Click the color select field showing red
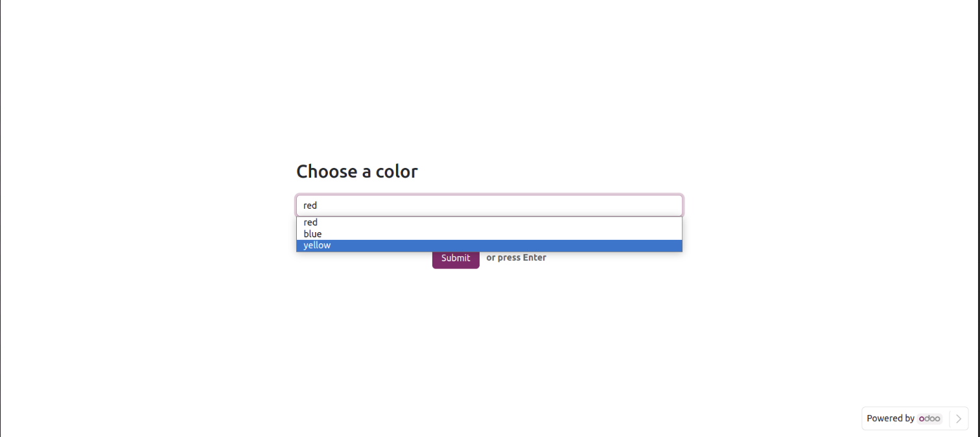Screen dimensions: 980x437 pos(489,206)
